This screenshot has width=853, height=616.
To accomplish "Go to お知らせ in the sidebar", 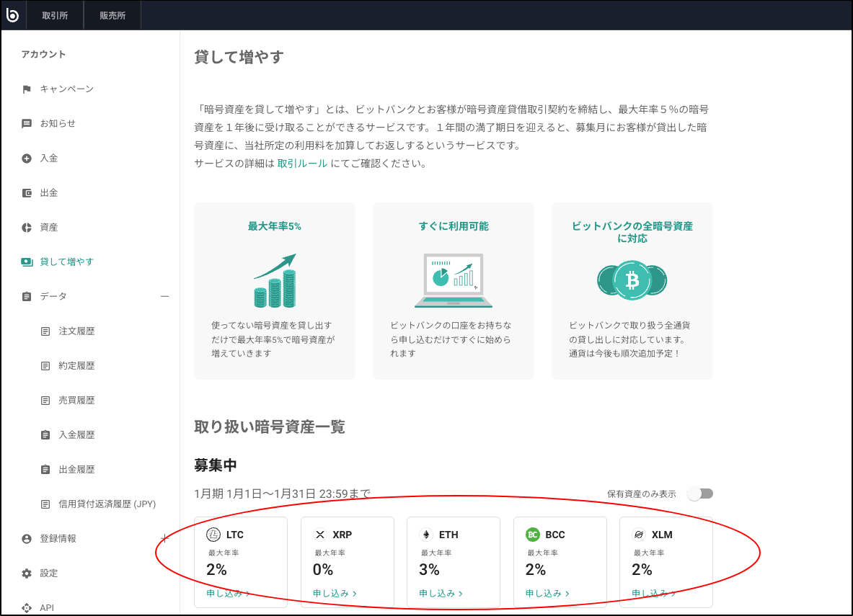I will (x=58, y=123).
